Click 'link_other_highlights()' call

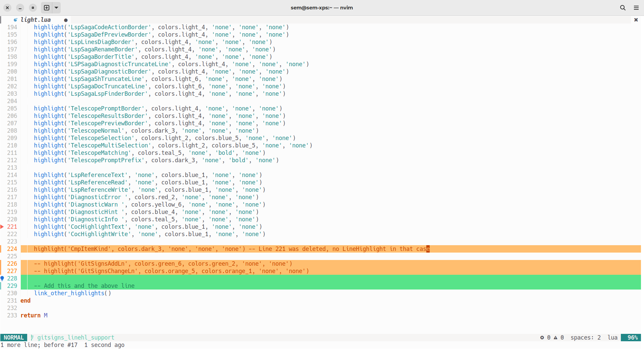tap(72, 293)
